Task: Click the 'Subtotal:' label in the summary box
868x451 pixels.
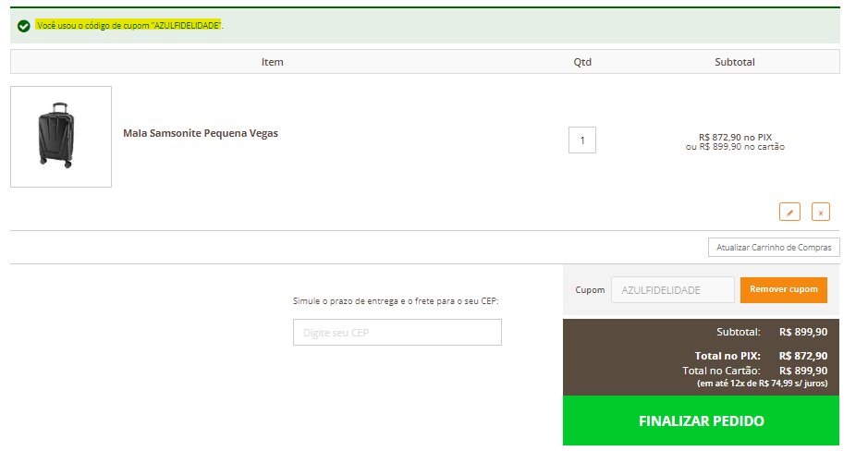Action: [x=739, y=332]
